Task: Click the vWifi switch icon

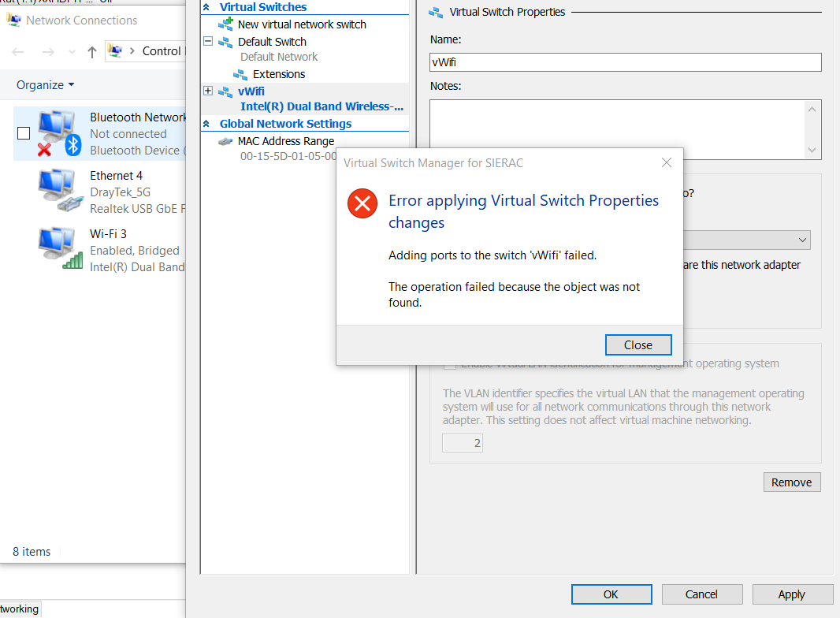Action: point(225,91)
